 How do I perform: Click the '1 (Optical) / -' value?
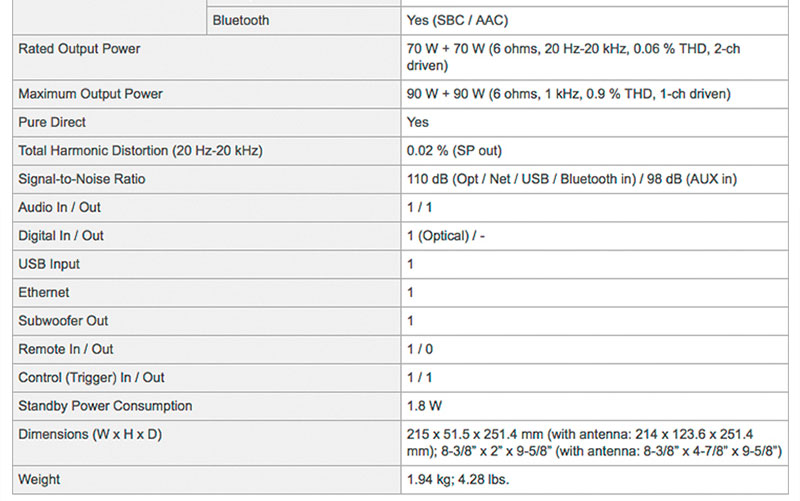coord(446,236)
